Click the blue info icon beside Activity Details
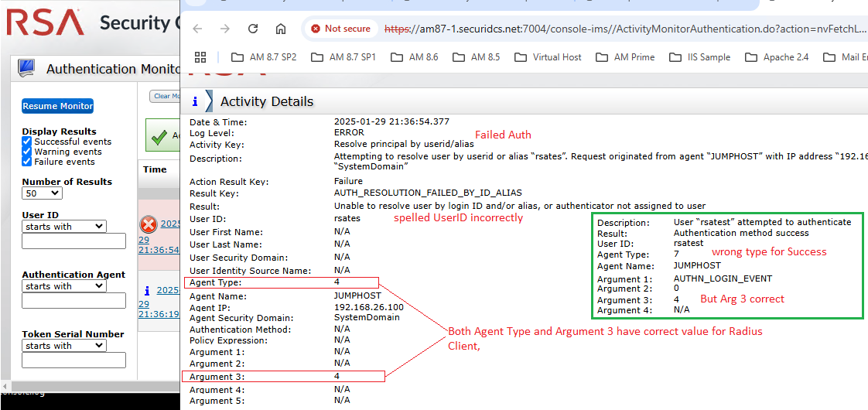This screenshot has width=868, height=410. [x=195, y=101]
